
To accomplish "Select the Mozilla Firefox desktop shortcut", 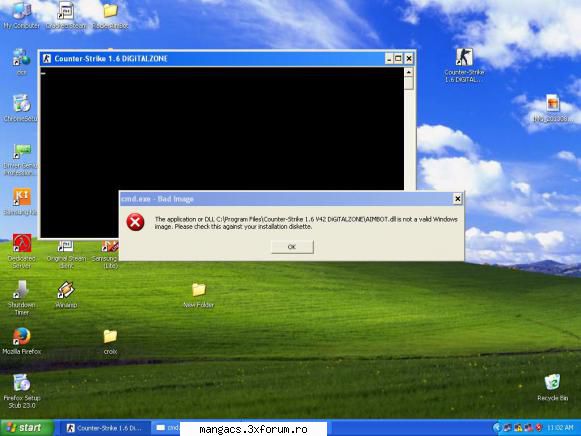I will coord(21,341).
